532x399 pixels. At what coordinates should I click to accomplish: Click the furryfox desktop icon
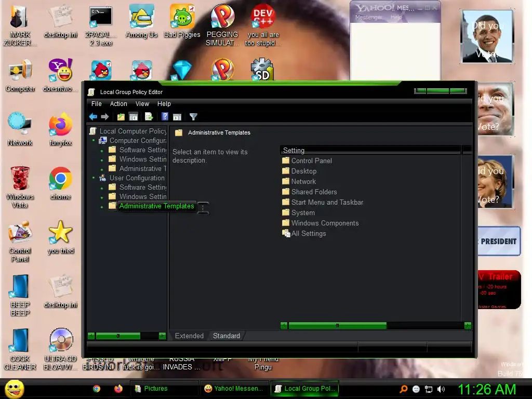(x=61, y=129)
